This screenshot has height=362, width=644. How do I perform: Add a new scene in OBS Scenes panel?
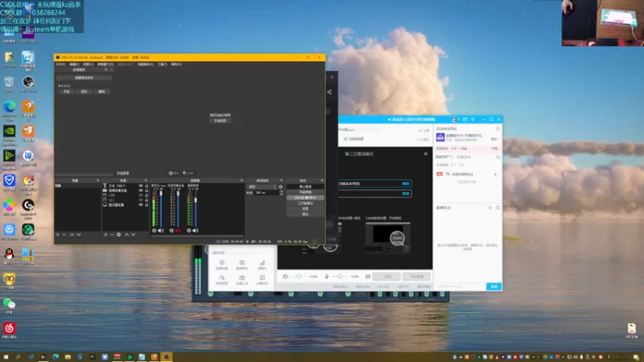tap(57, 235)
